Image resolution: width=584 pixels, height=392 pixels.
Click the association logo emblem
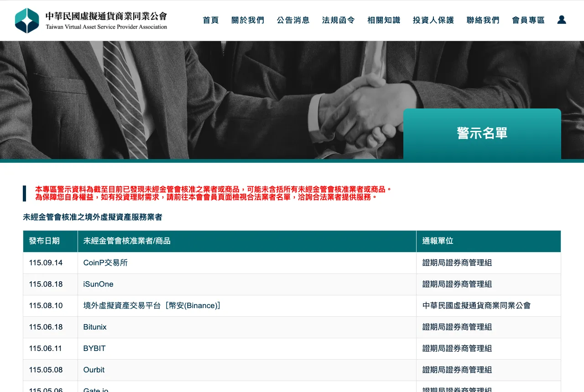[x=27, y=21]
